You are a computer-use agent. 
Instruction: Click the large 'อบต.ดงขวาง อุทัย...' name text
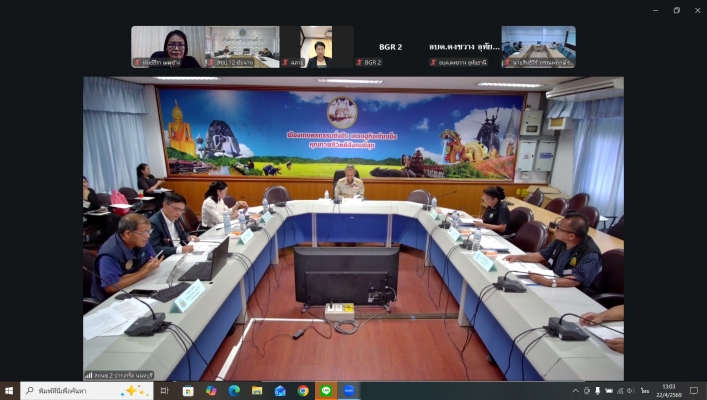464,46
